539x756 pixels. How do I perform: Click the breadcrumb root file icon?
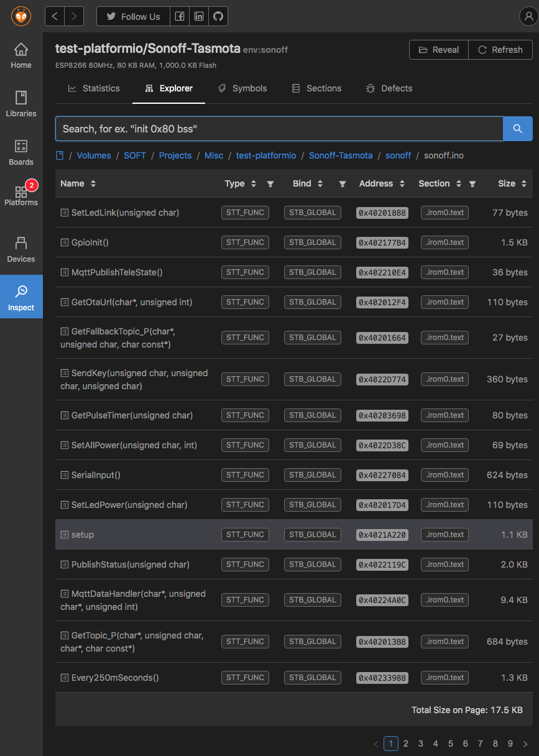(x=60, y=155)
